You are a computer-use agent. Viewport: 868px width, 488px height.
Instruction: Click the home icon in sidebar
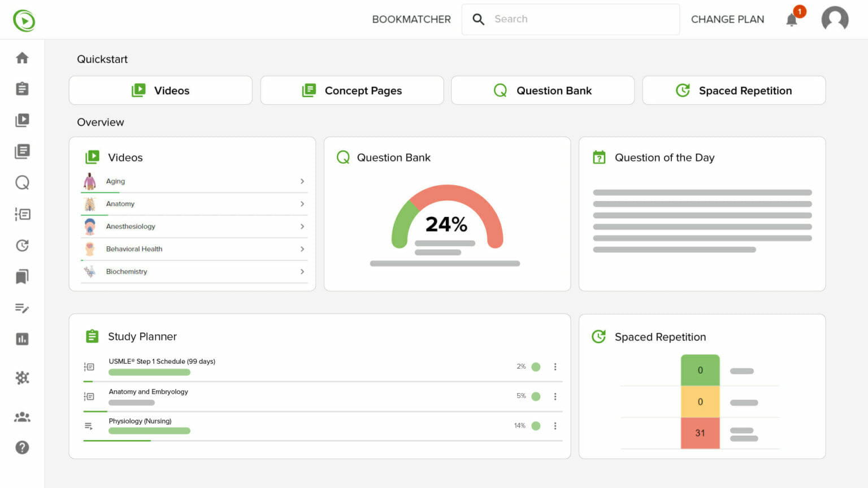tap(22, 58)
